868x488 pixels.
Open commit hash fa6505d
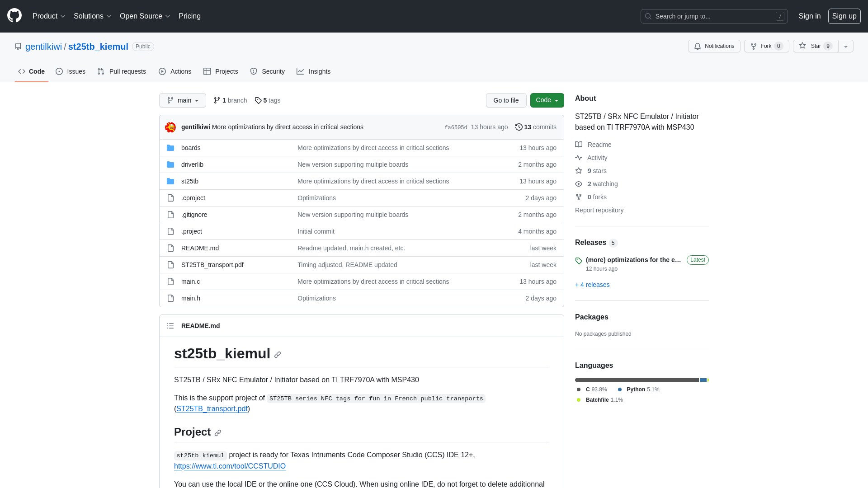(x=456, y=127)
